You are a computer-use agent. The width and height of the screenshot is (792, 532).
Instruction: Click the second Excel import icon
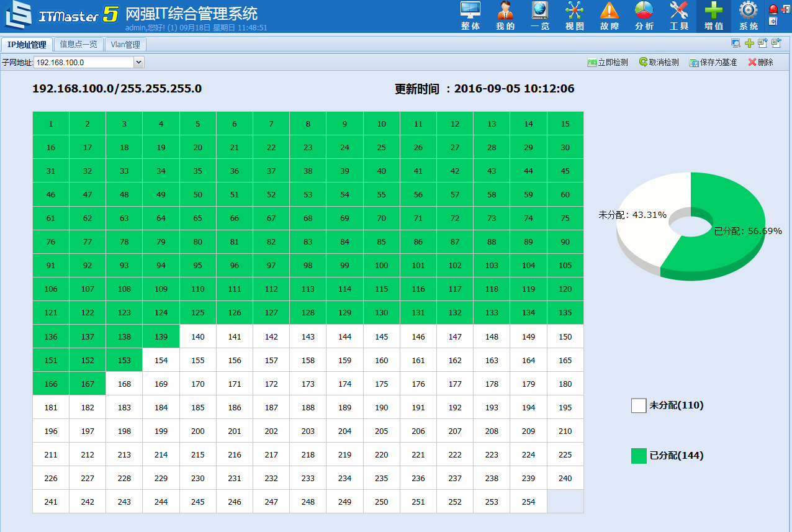click(x=776, y=43)
